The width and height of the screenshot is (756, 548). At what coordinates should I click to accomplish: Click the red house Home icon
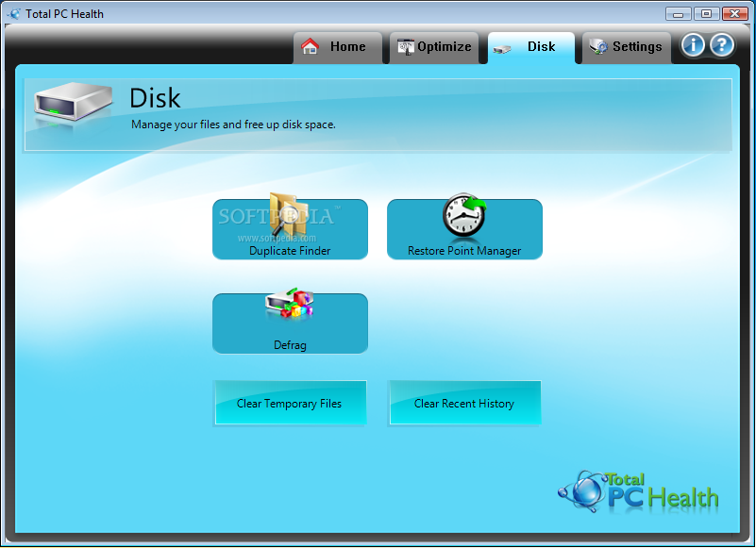tap(310, 46)
